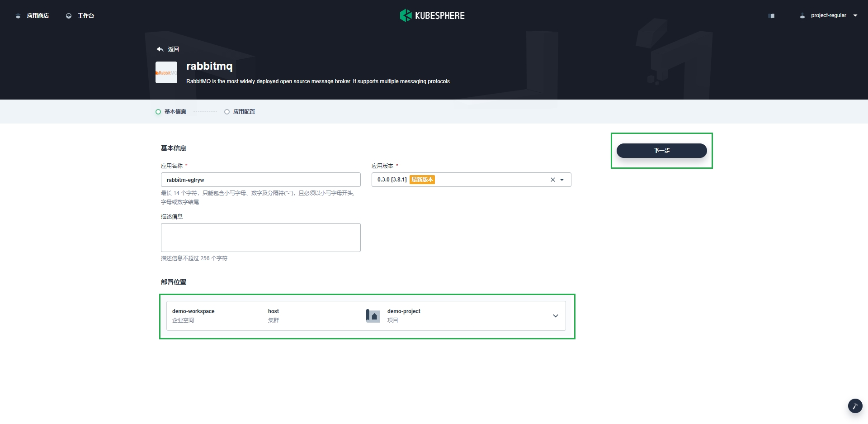Click the demo-project project icon
This screenshot has width=868, height=424.
click(373, 316)
